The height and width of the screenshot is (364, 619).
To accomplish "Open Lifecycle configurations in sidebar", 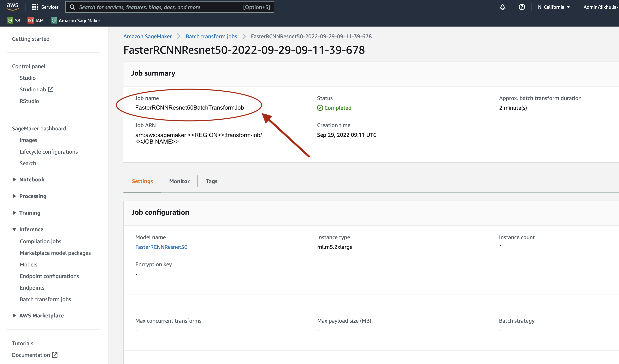I will click(49, 152).
